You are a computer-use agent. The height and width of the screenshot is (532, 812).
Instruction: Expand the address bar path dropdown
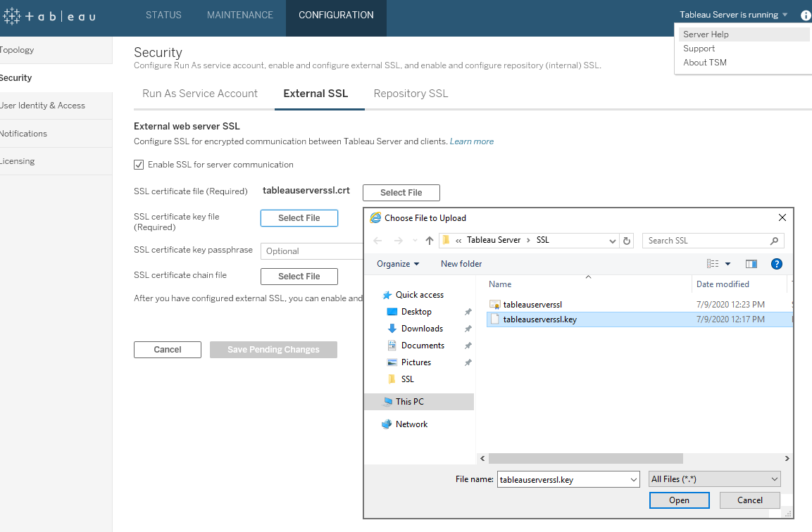(612, 241)
